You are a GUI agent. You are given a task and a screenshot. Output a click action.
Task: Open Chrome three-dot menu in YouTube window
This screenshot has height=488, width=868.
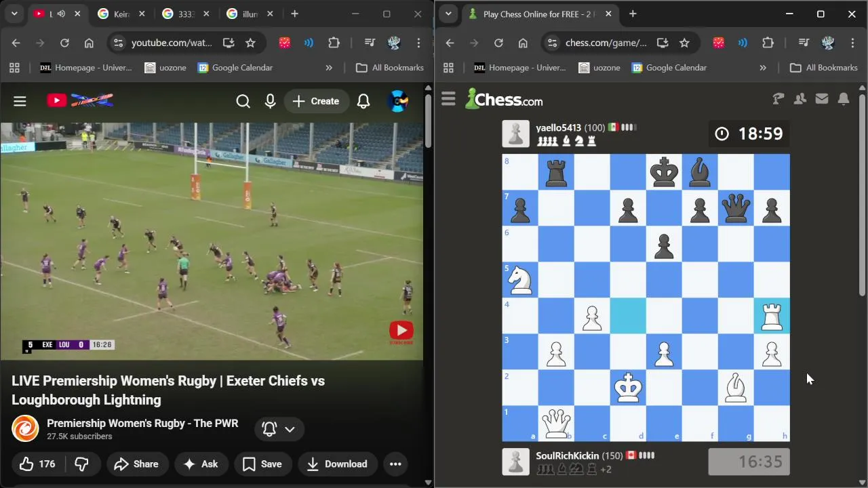click(x=418, y=43)
